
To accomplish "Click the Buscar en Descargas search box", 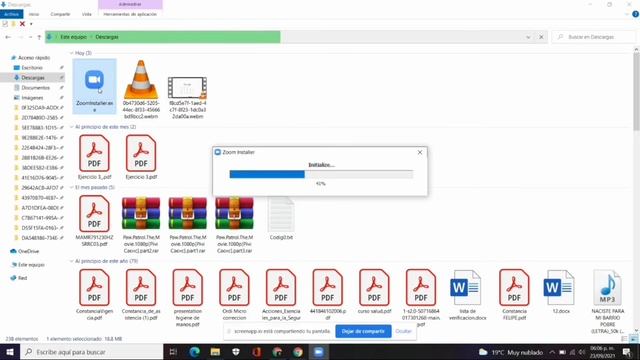I will coord(594,37).
